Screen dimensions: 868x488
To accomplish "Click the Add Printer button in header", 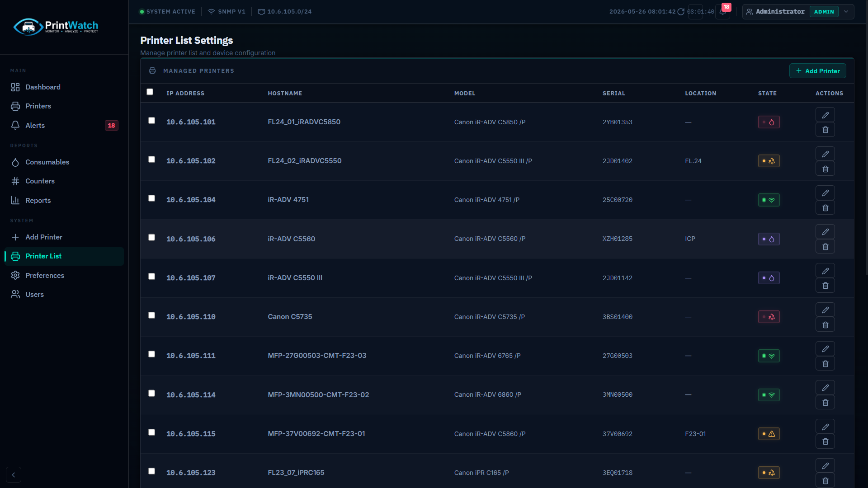I will point(817,71).
